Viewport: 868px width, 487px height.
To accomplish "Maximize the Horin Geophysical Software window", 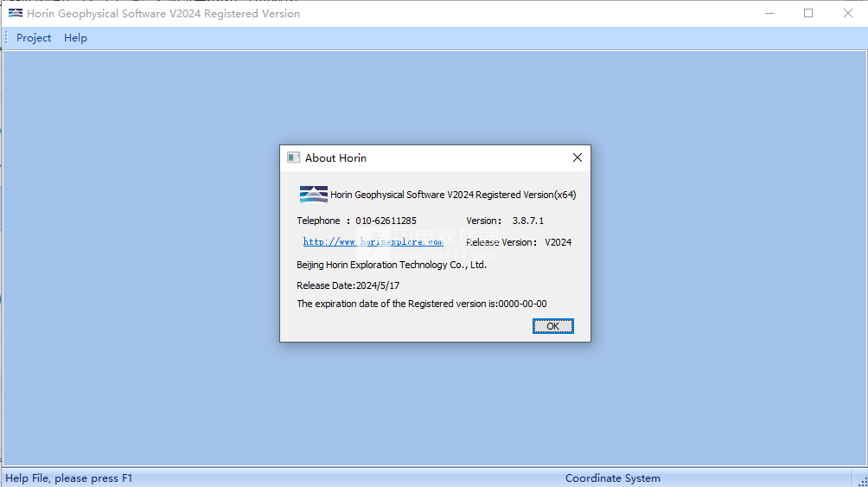I will [x=808, y=13].
